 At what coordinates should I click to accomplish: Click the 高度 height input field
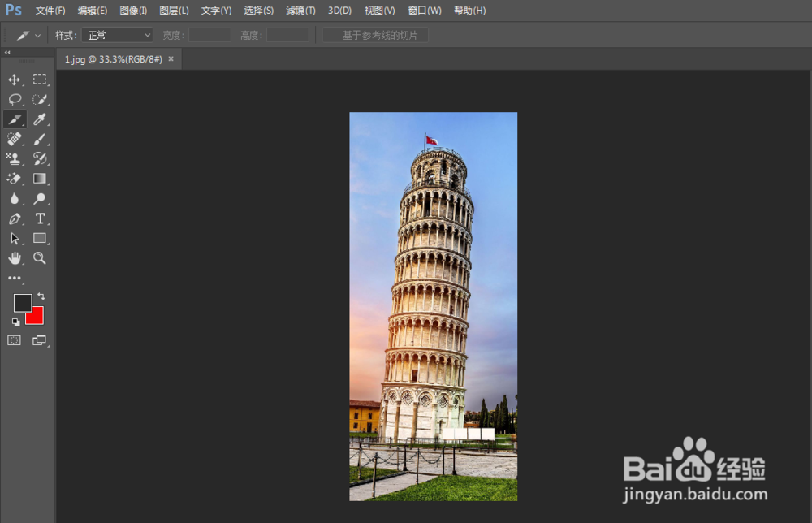(x=287, y=35)
